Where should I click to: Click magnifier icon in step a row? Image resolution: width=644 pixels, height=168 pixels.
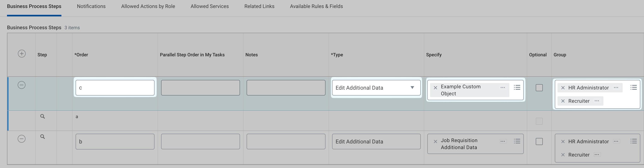(x=43, y=116)
